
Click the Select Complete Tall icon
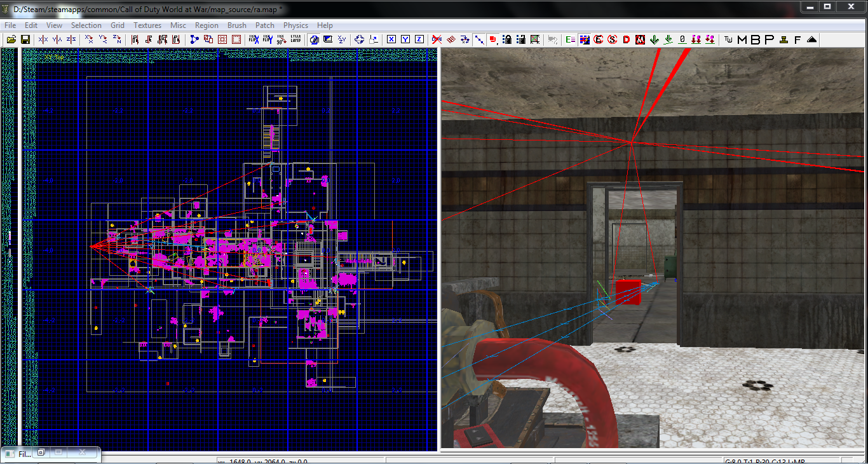tap(135, 39)
